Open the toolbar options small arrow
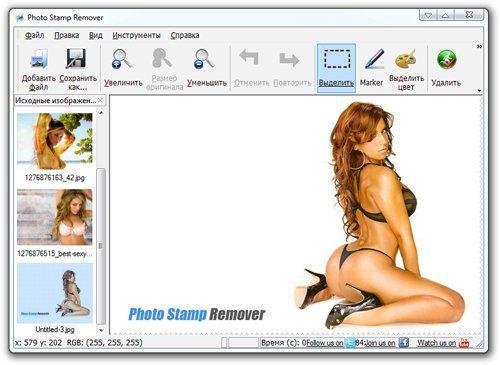The height and width of the screenshot is (365, 500). pyautogui.click(x=479, y=90)
